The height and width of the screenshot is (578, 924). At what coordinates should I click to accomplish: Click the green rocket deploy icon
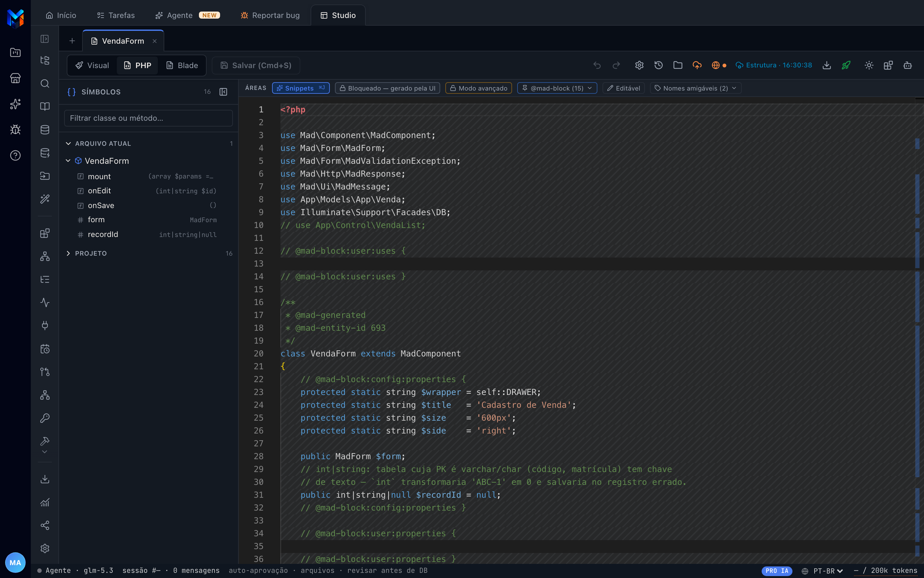tap(846, 66)
